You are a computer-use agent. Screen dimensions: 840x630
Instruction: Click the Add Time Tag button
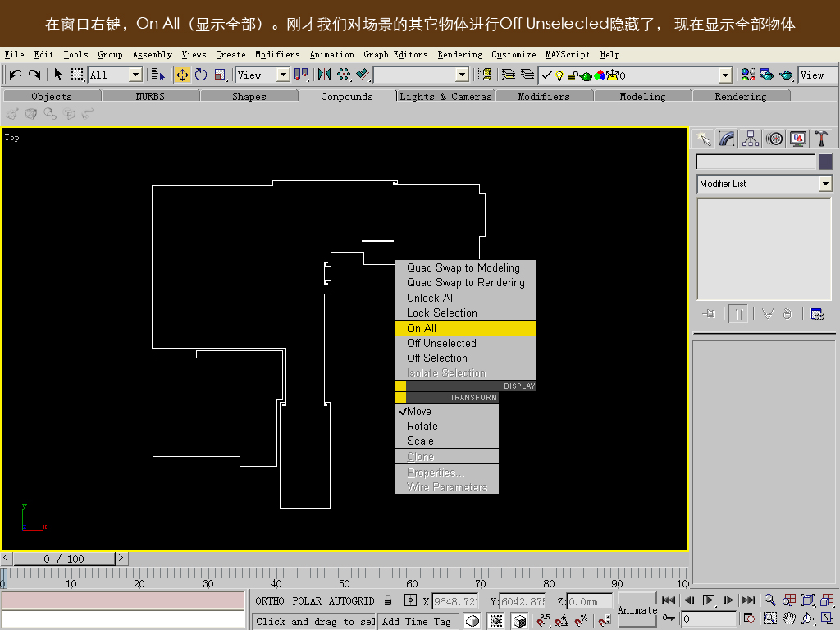coord(416,622)
